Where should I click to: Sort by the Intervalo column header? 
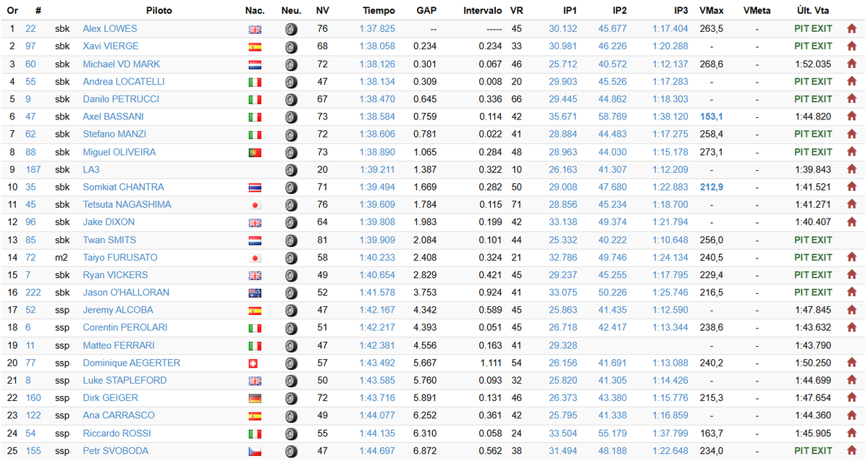coord(483,11)
